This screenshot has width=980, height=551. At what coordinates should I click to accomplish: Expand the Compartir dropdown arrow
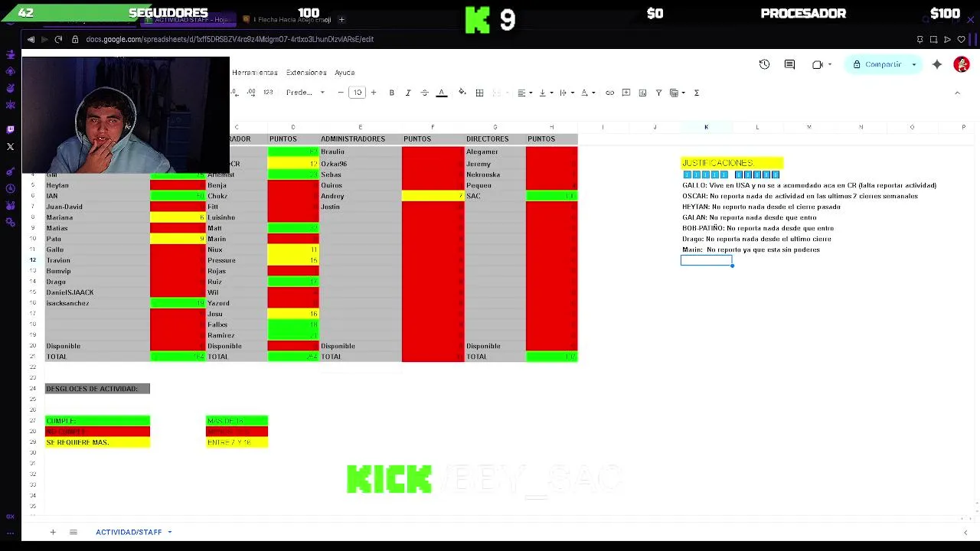pyautogui.click(x=914, y=64)
